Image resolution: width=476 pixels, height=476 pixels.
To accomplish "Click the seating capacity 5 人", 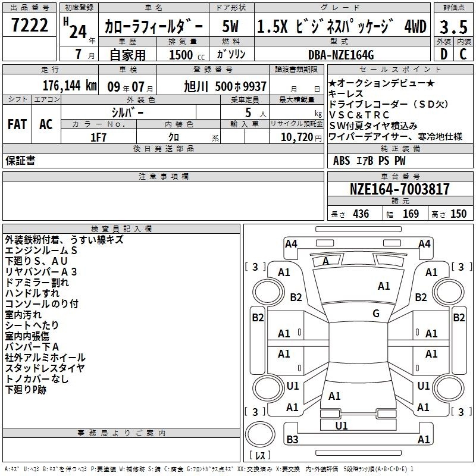I will [x=256, y=113].
